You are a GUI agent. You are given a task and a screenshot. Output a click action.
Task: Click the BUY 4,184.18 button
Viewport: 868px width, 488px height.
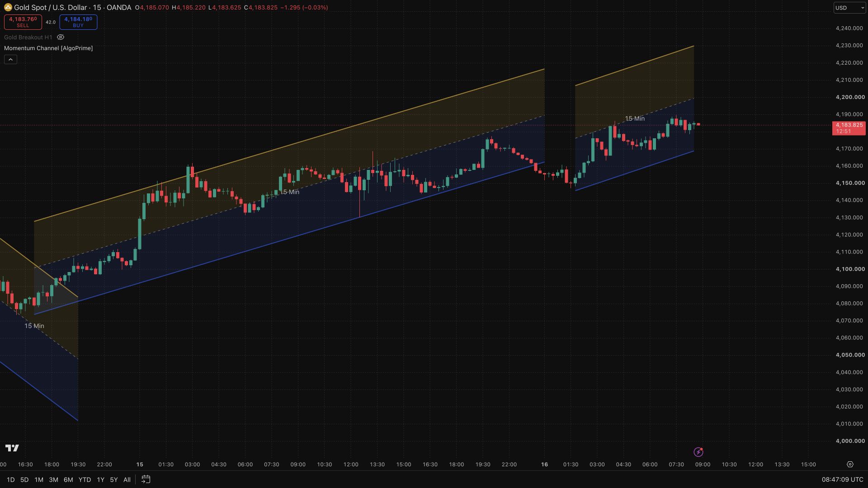pyautogui.click(x=78, y=22)
